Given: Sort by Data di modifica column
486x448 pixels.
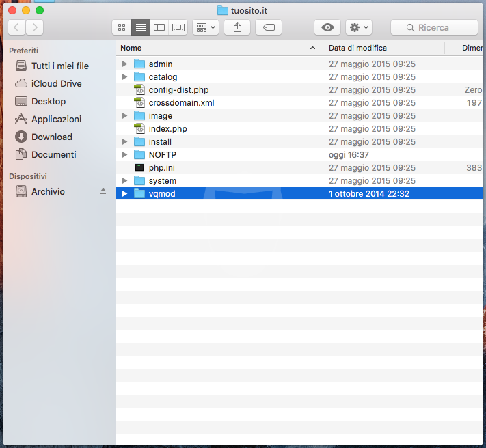Looking at the screenshot, I should (x=383, y=48).
